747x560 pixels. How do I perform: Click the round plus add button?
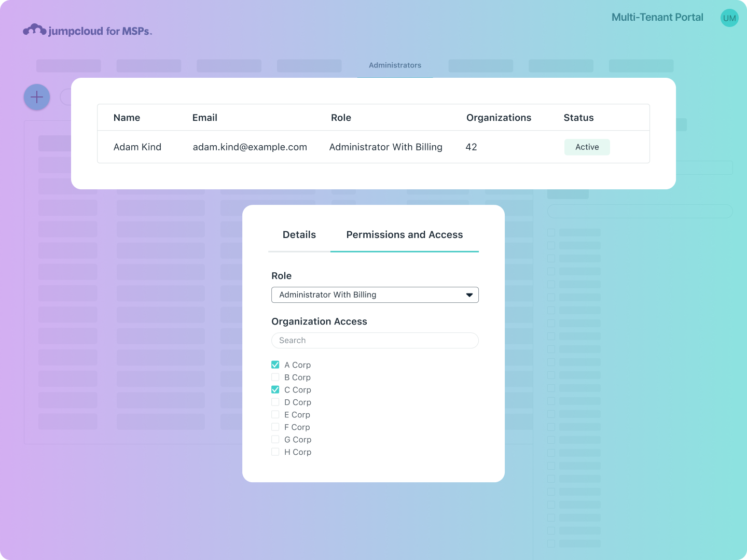click(x=37, y=97)
